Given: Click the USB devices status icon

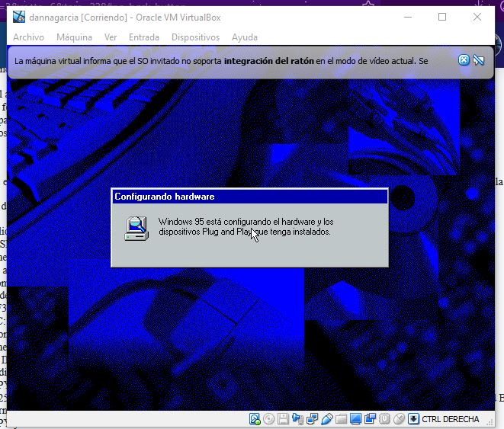Looking at the screenshot, I should (326, 419).
